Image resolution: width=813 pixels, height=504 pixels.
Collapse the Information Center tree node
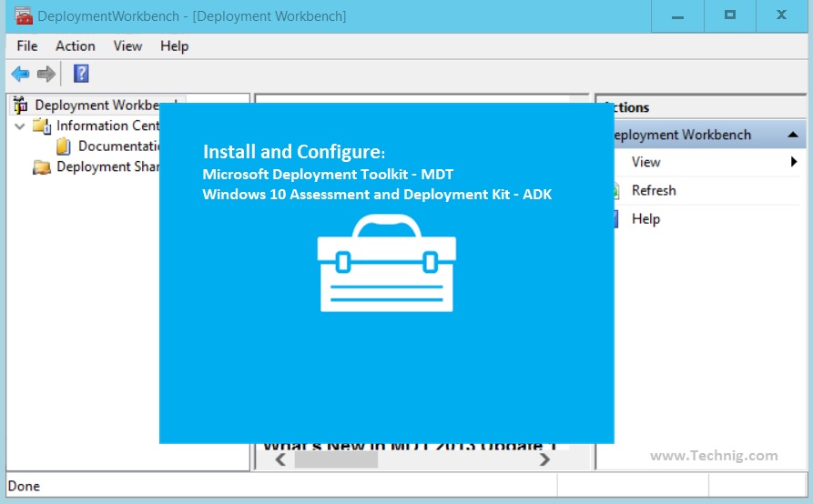pyautogui.click(x=20, y=126)
